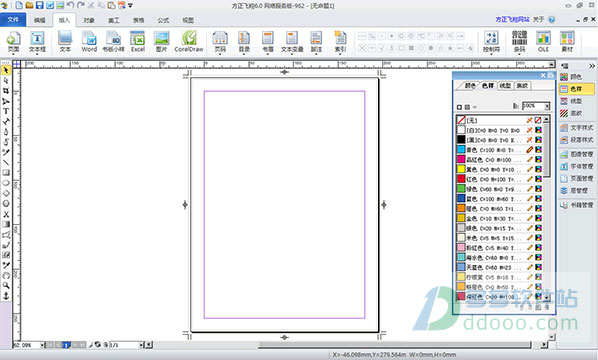Viewport: 598px width, 360px height.
Task: Click the Save floppy disk icon
Action: (x=39, y=5)
